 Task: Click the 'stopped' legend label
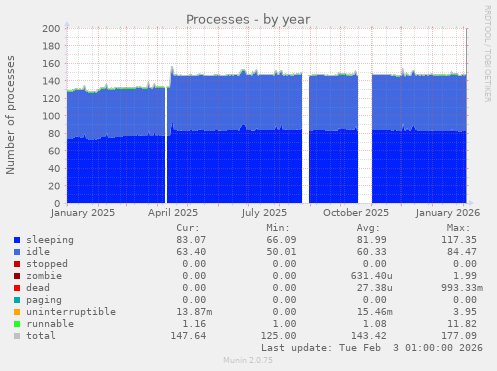47,264
